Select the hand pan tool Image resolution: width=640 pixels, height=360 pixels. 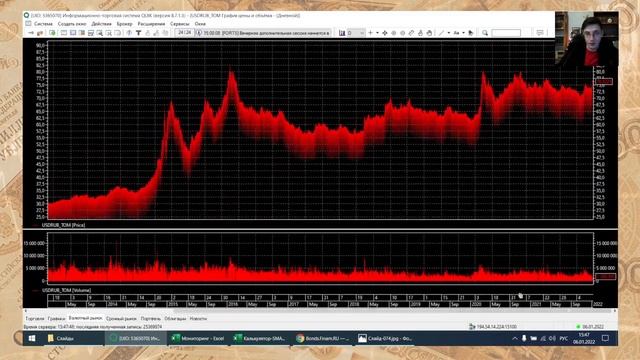pos(429,33)
